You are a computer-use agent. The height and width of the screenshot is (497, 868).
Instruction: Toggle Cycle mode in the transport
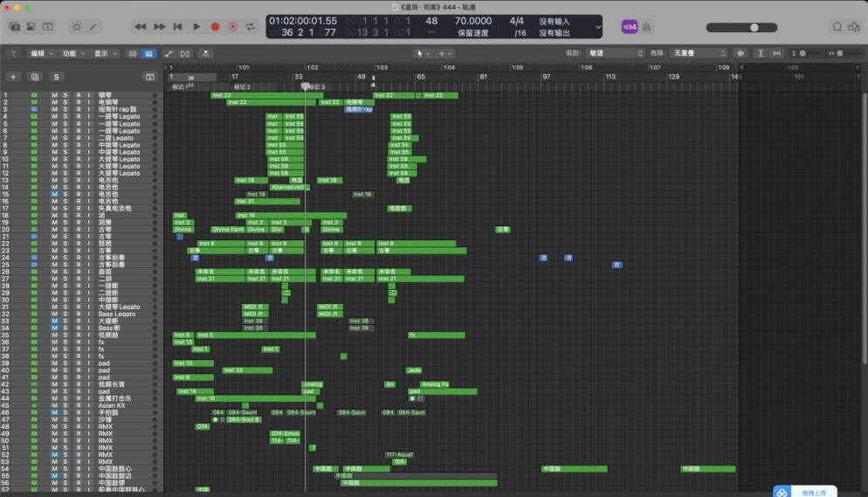coord(251,27)
